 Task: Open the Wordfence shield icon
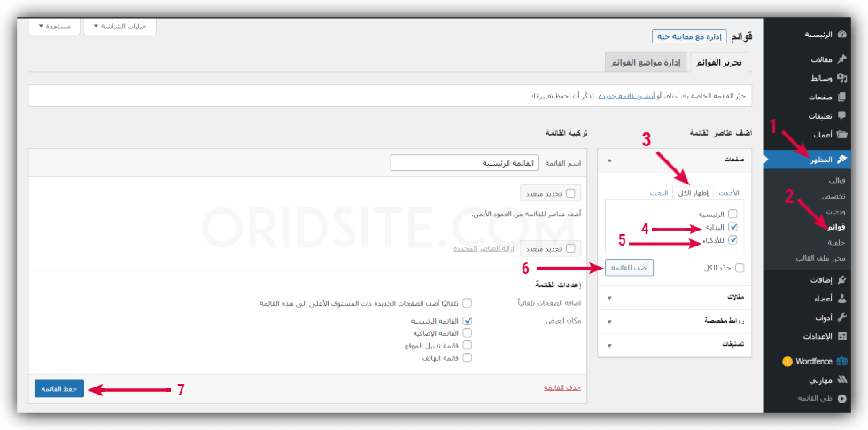tap(842, 362)
